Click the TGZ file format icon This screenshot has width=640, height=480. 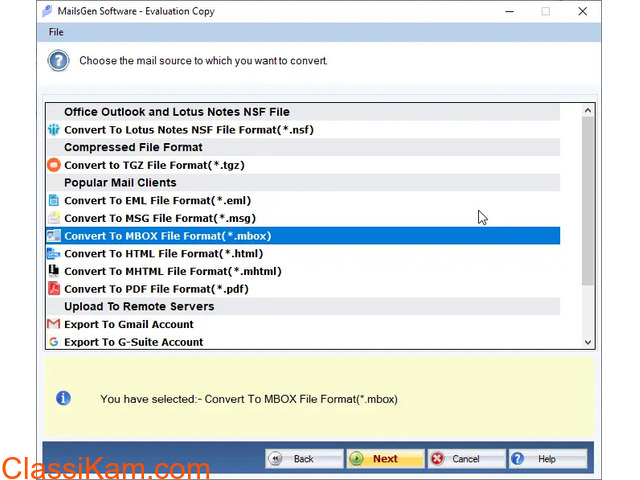[x=54, y=165]
